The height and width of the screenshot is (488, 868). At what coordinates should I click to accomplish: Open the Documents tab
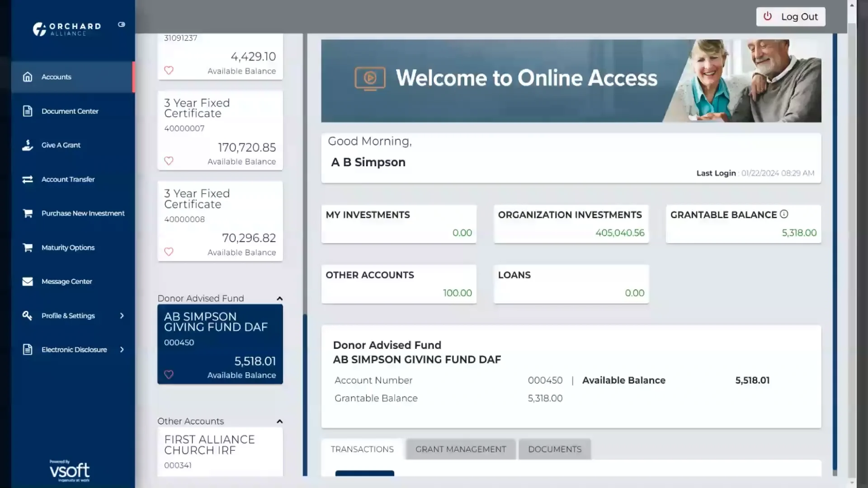554,449
